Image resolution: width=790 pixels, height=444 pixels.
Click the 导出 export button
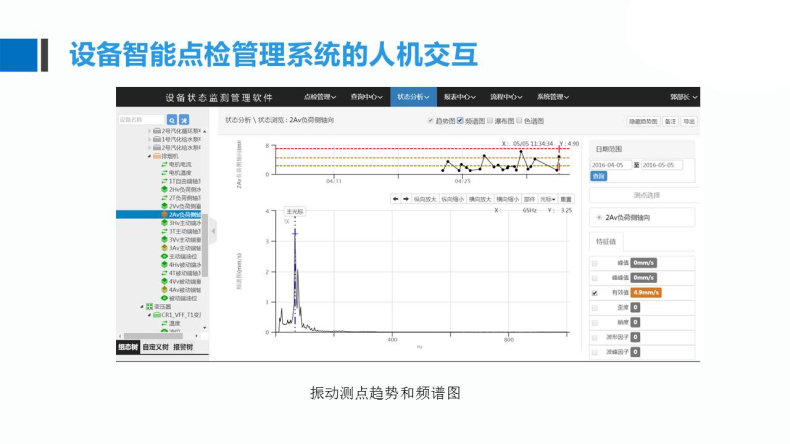(689, 120)
